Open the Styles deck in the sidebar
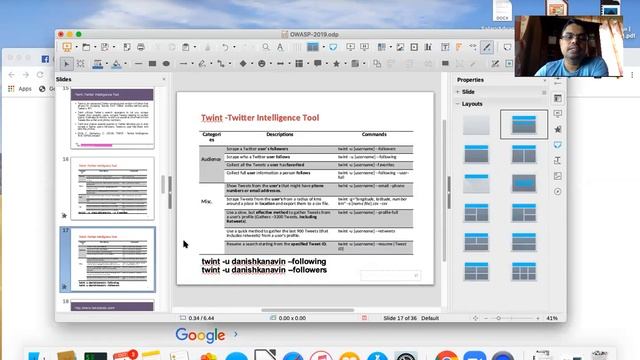Viewport: 640px width, 360px height. click(x=558, y=160)
